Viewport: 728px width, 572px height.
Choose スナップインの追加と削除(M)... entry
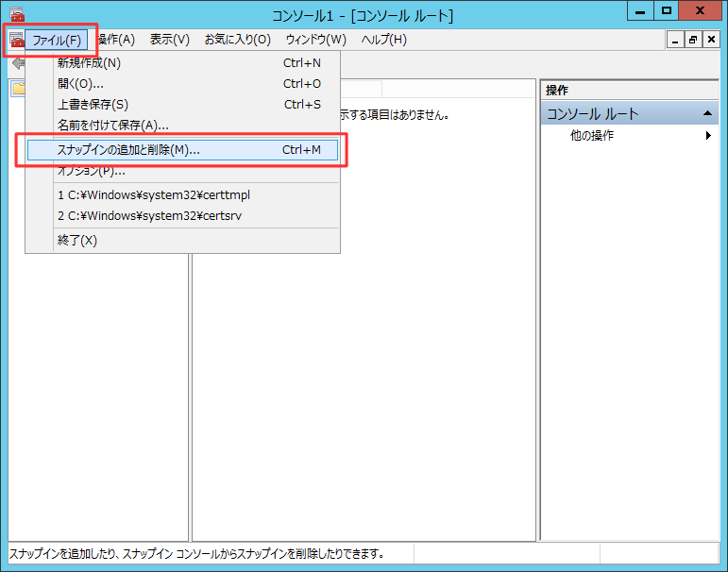[182, 150]
